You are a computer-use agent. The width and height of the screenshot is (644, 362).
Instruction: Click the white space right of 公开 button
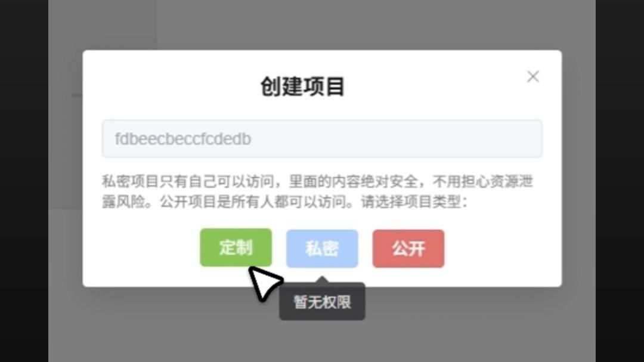pos(502,249)
